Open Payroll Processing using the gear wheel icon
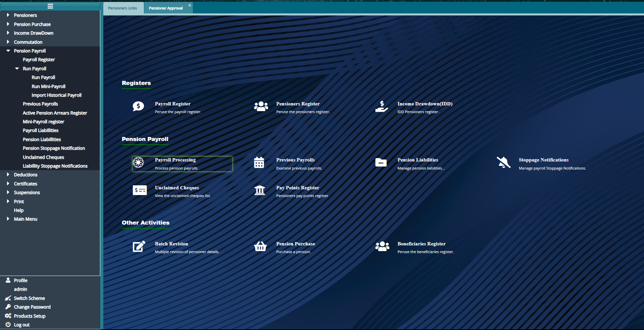644x330 pixels. pos(138,162)
